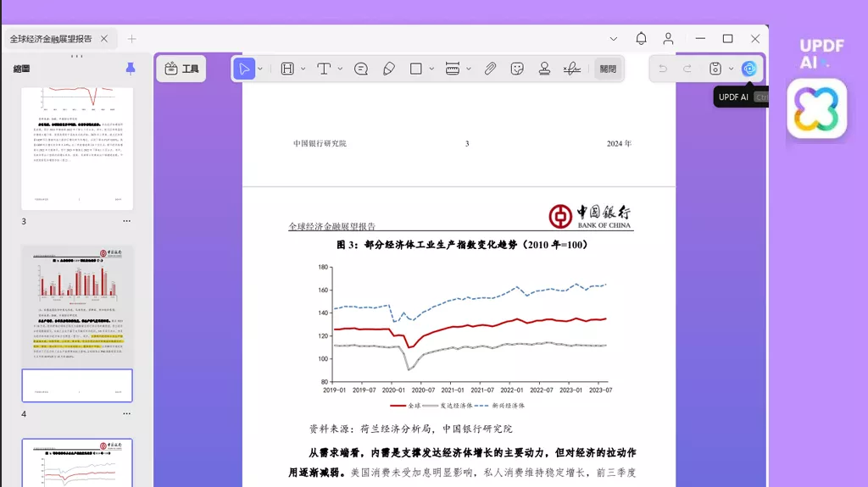Open page 4 thumbnail with bar chart

pyautogui.click(x=77, y=324)
